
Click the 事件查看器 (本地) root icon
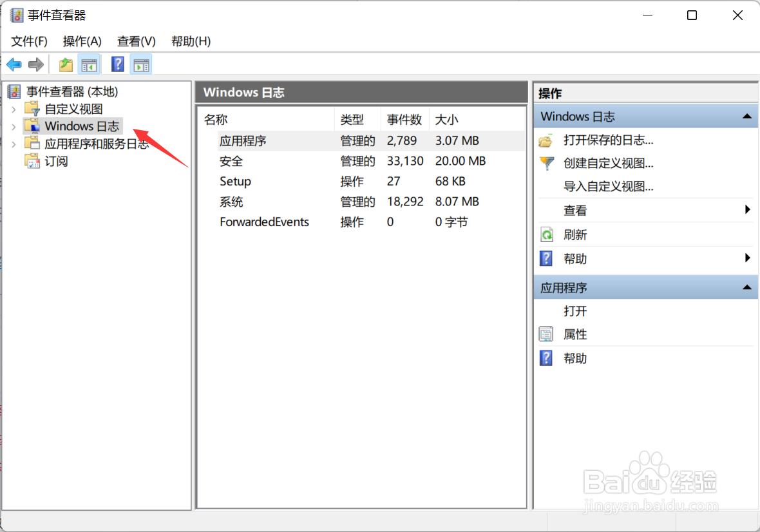[x=15, y=91]
